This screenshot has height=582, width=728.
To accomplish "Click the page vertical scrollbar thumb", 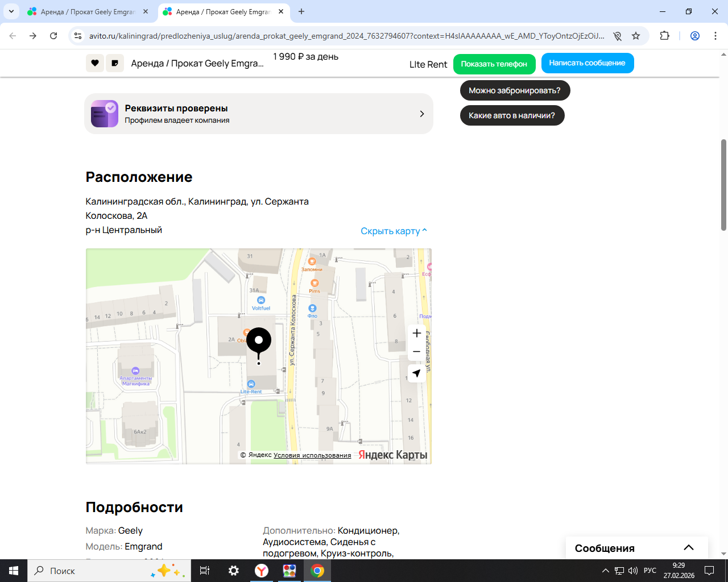I will coord(723,185).
